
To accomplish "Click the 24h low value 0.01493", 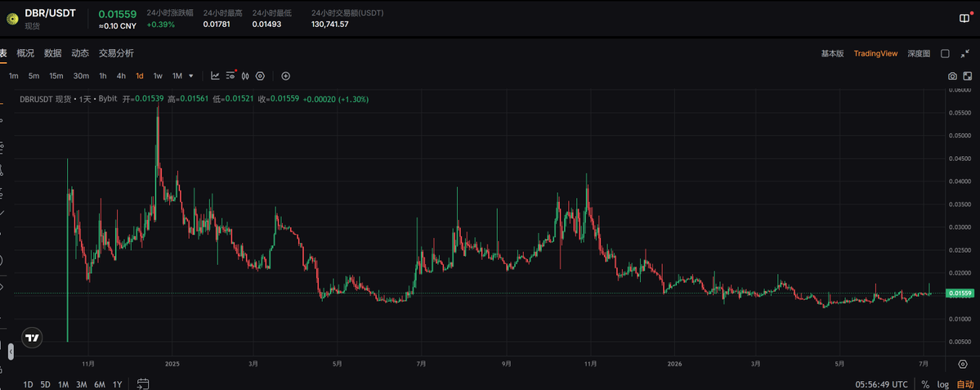I will click(266, 25).
